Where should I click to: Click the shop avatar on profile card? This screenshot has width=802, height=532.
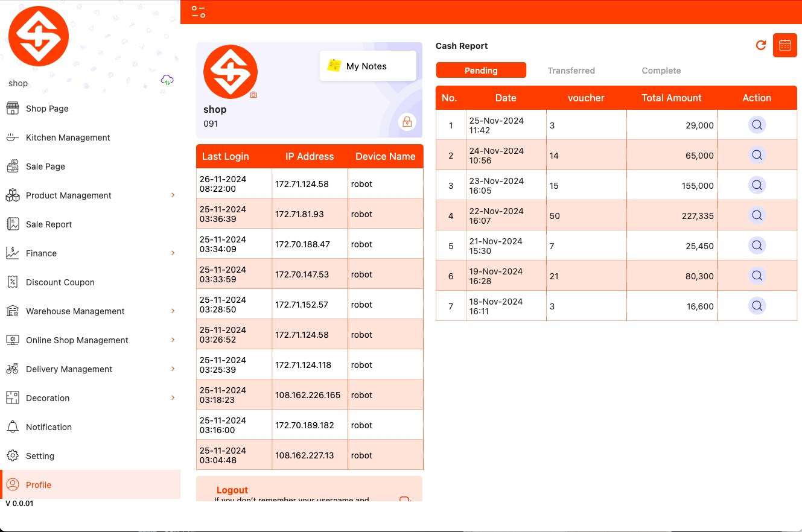click(231, 72)
